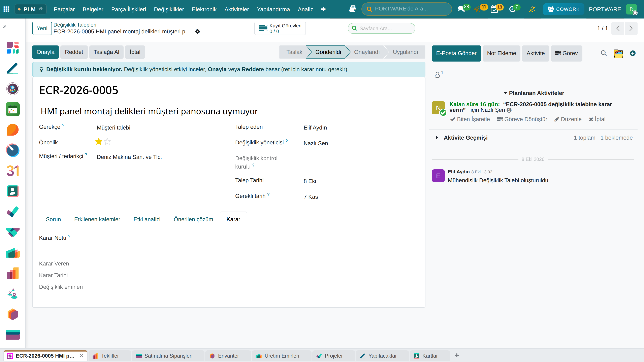
Task: Click the crossed-out bell notifications icon
Action: (532, 9)
